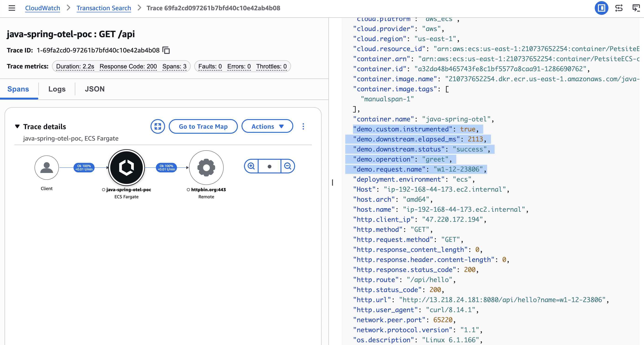Click the edge badge leading to httpbin.org
The width and height of the screenshot is (644, 345).
click(x=166, y=168)
